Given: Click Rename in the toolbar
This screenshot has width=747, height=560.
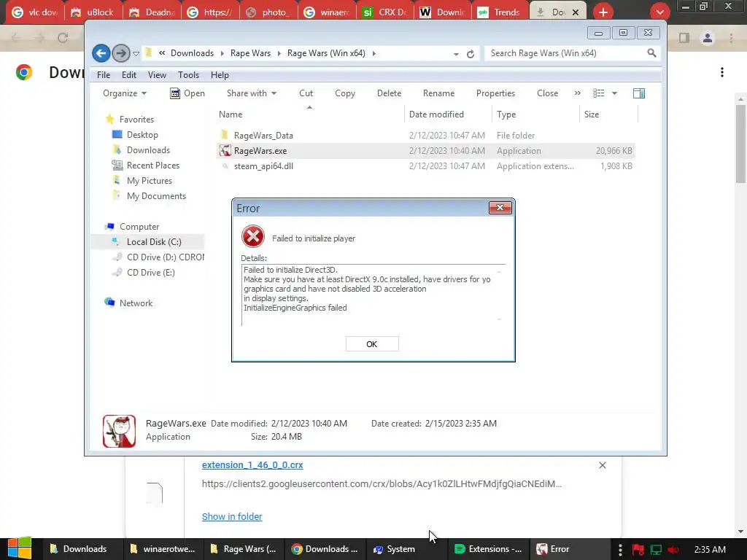Looking at the screenshot, I should tap(438, 93).
